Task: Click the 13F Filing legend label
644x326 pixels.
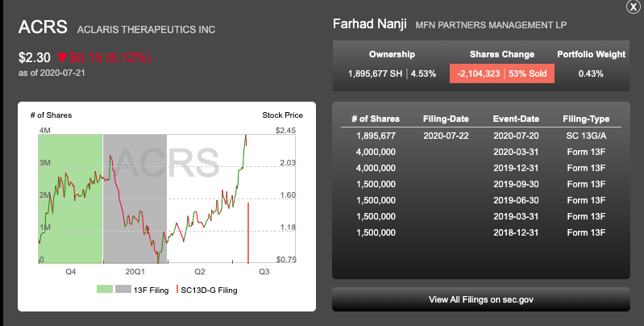Action: pyautogui.click(x=151, y=290)
